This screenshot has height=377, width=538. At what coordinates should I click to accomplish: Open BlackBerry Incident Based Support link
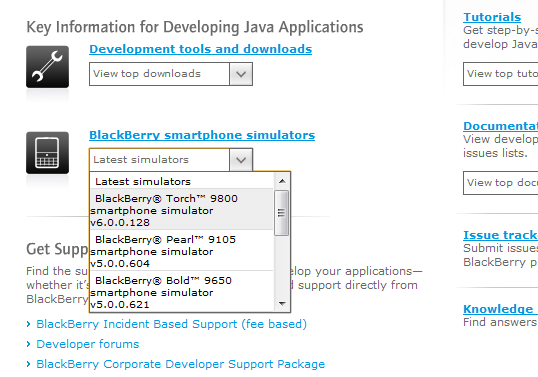coord(171,324)
